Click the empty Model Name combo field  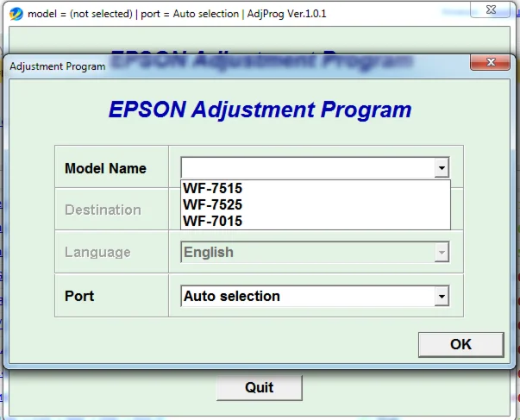[x=306, y=168]
